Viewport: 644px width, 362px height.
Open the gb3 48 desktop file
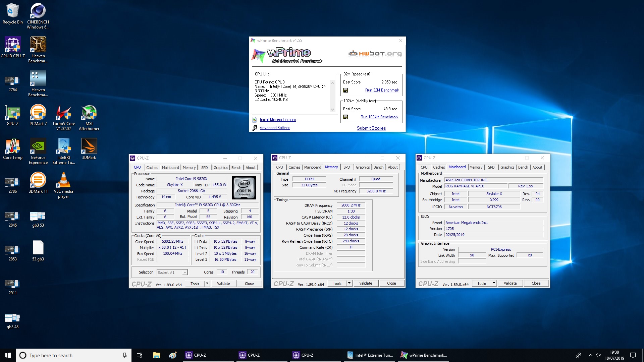pyautogui.click(x=13, y=320)
